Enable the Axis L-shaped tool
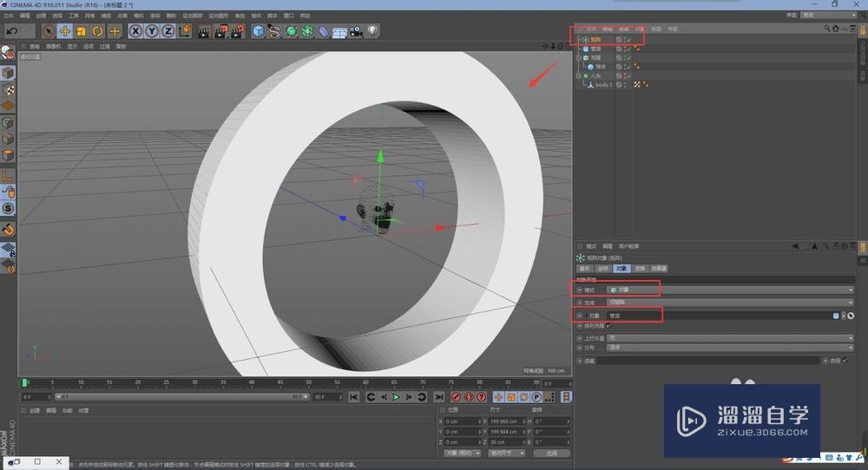 [8, 175]
